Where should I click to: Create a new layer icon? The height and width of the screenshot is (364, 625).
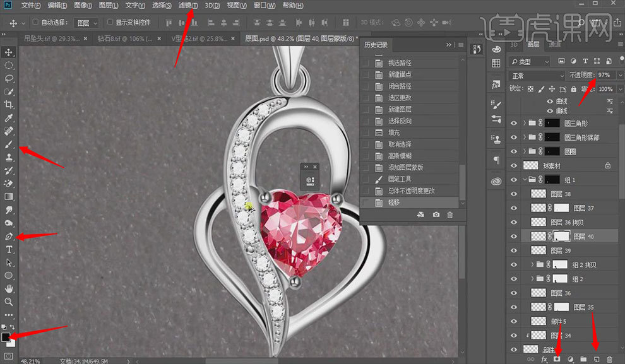tap(597, 359)
